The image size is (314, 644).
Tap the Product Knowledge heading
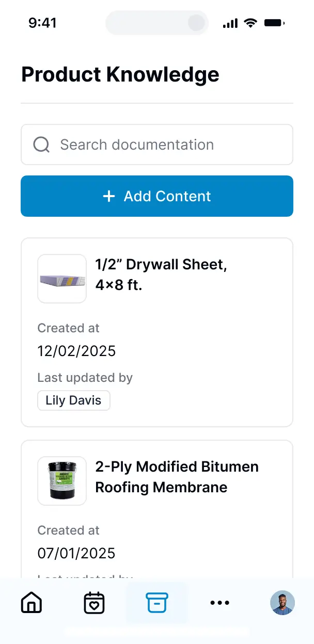[x=120, y=74]
